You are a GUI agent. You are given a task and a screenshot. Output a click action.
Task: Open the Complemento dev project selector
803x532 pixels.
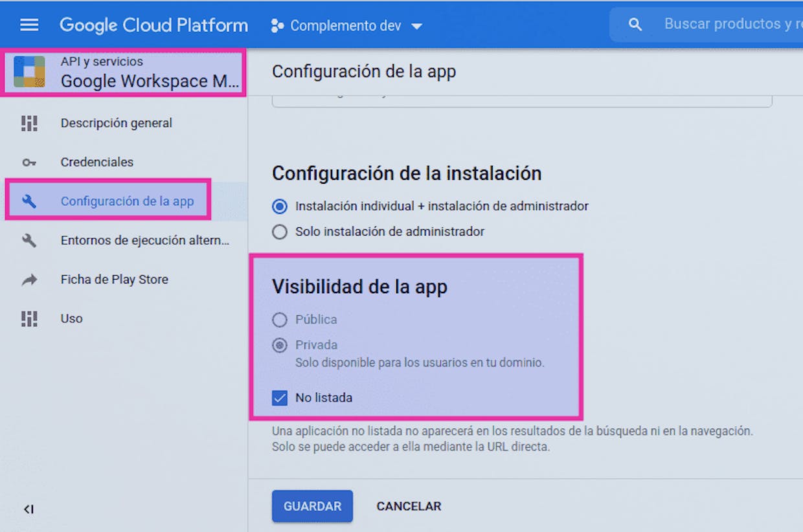point(346,26)
